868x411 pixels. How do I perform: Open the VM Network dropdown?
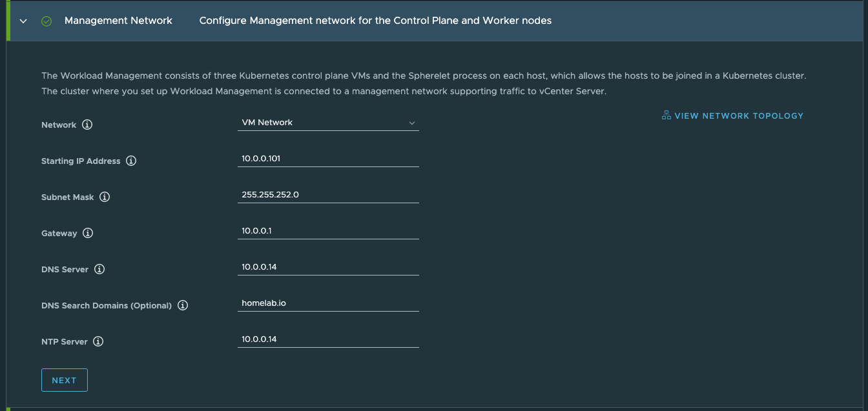(x=328, y=123)
